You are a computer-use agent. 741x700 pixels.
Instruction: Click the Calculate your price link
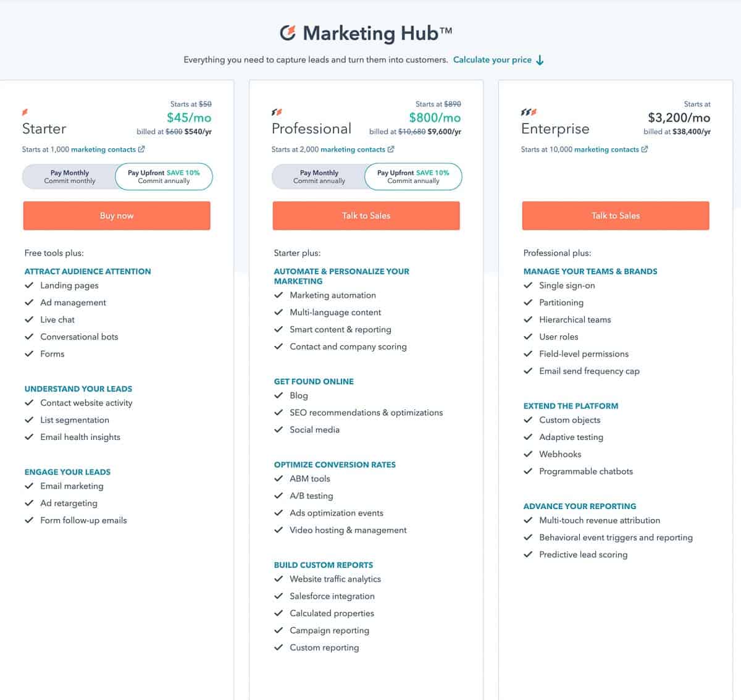click(x=492, y=60)
